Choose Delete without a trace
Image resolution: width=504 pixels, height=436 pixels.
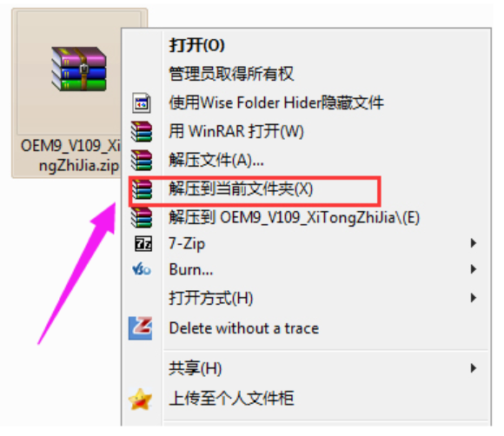coord(244,328)
